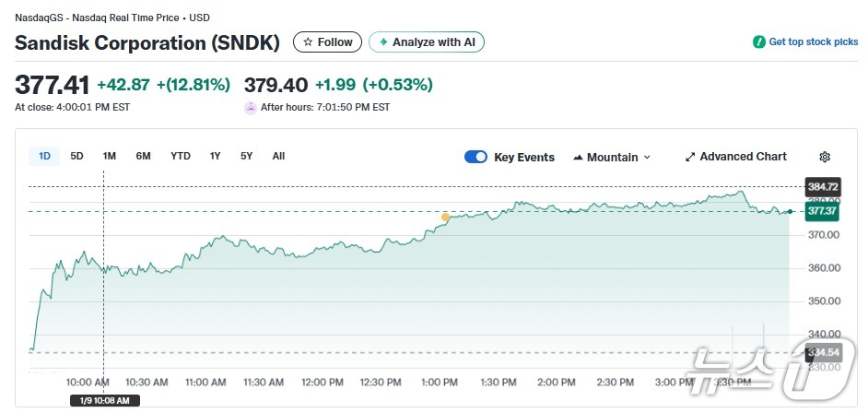Show the All time range
Screen dimensions: 868x413
click(278, 156)
